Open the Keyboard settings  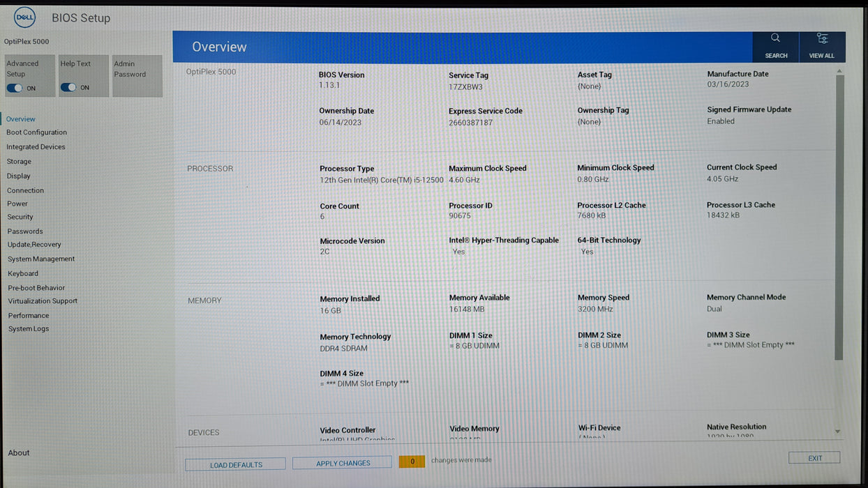point(23,273)
